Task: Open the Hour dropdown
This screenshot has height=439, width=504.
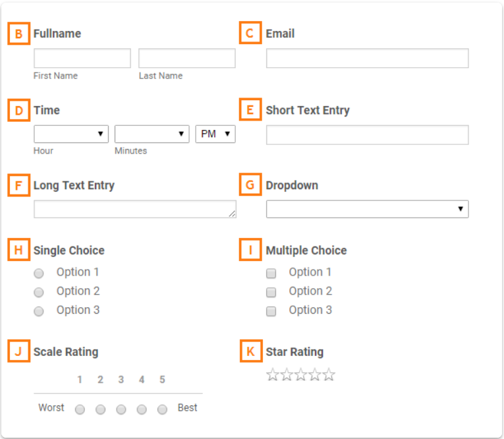Action: click(71, 134)
